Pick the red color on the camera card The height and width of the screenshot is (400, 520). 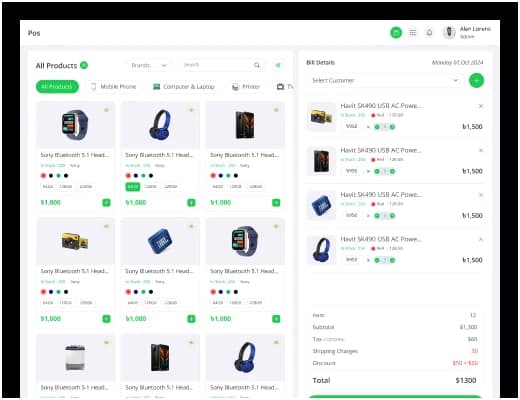pyautogui.click(x=43, y=292)
